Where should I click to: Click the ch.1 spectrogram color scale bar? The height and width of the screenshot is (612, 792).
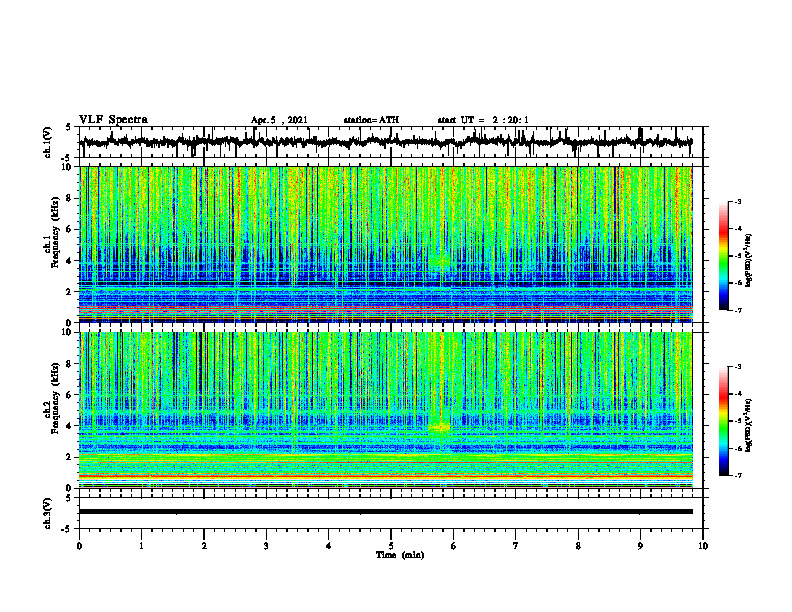[724, 256]
